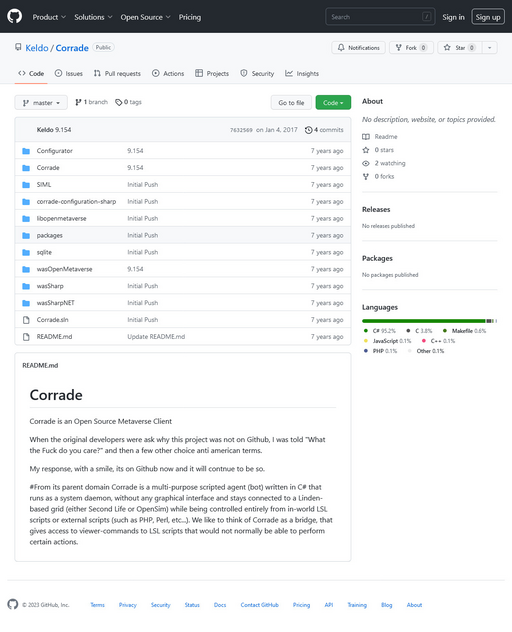Image resolution: width=512 pixels, height=632 pixels.
Task: Click the libopenmetaverse folder icon
Action: [26, 218]
